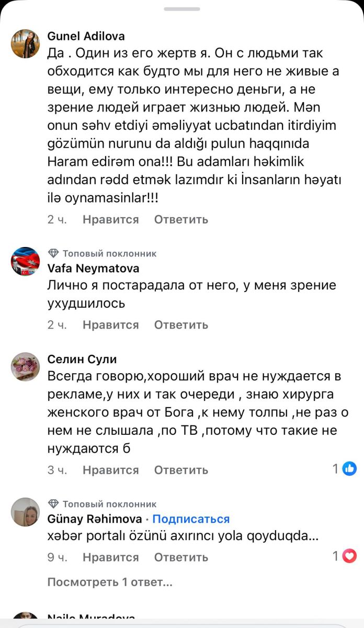Click the top fan diamond badge above Vafa Neymatova
The image size is (364, 628).
tap(53, 253)
